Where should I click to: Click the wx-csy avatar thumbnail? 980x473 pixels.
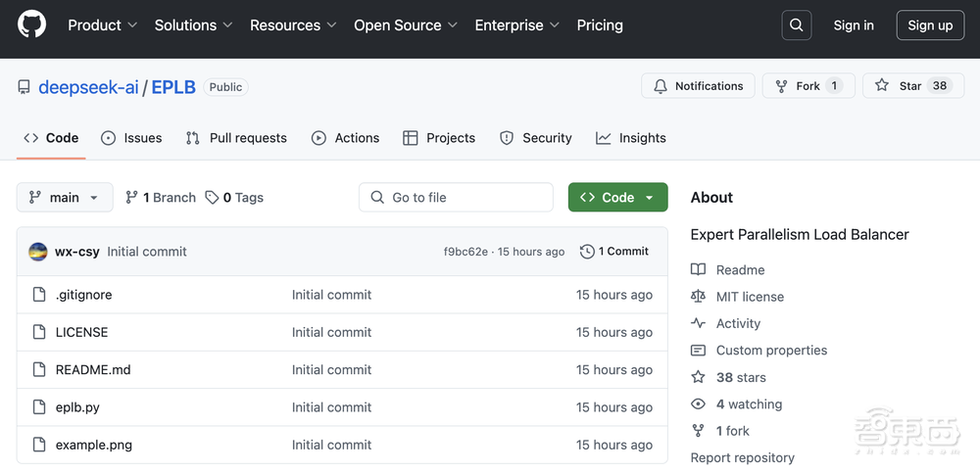coord(38,252)
